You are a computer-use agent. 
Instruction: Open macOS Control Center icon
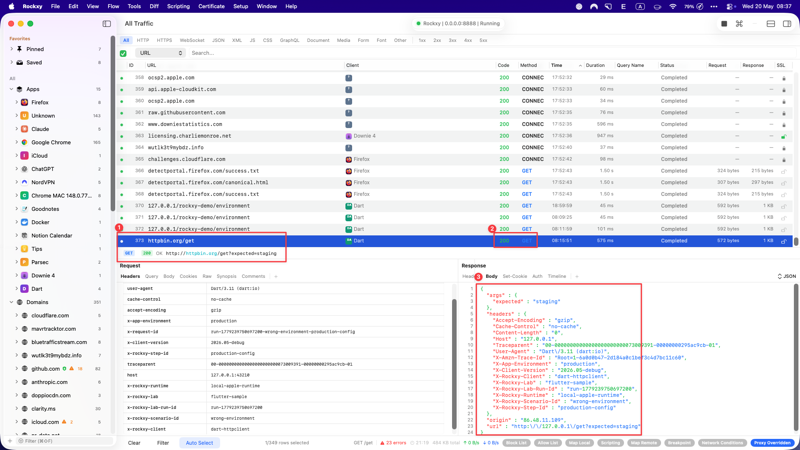[x=730, y=7]
